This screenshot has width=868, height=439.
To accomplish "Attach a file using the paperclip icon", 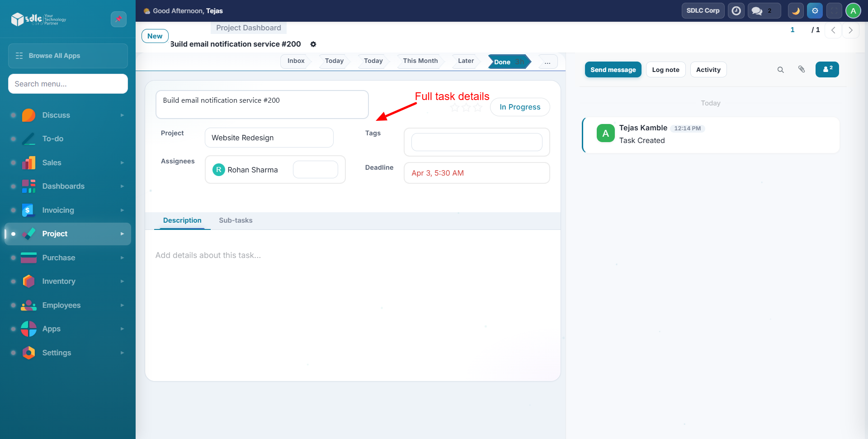I will (802, 70).
